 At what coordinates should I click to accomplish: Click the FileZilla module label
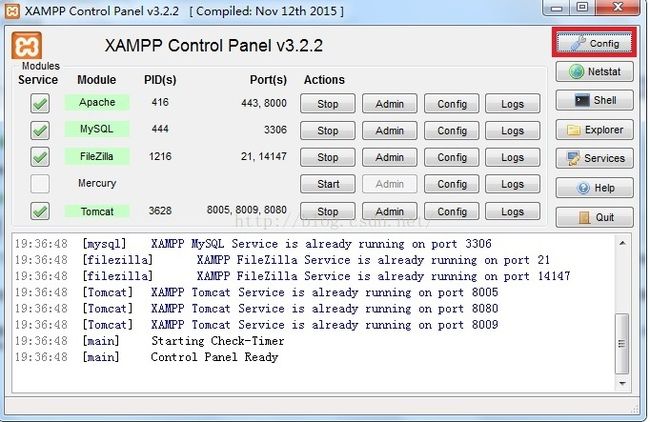tap(97, 156)
